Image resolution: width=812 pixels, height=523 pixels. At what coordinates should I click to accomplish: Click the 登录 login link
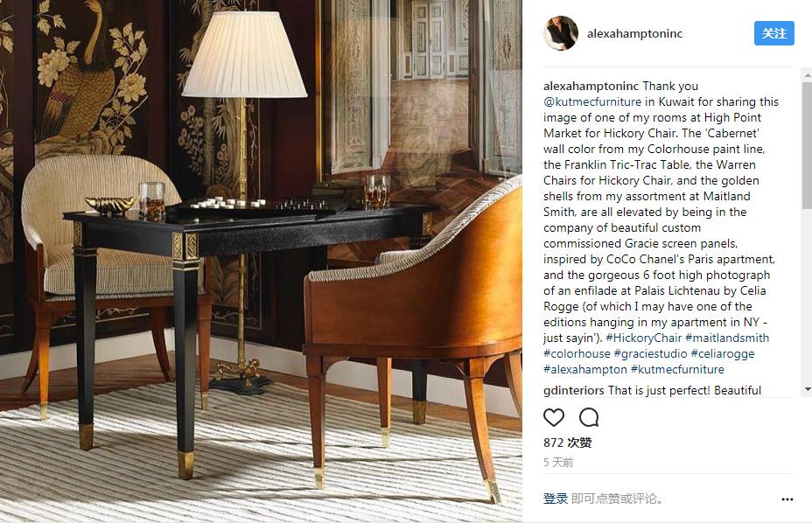point(556,499)
